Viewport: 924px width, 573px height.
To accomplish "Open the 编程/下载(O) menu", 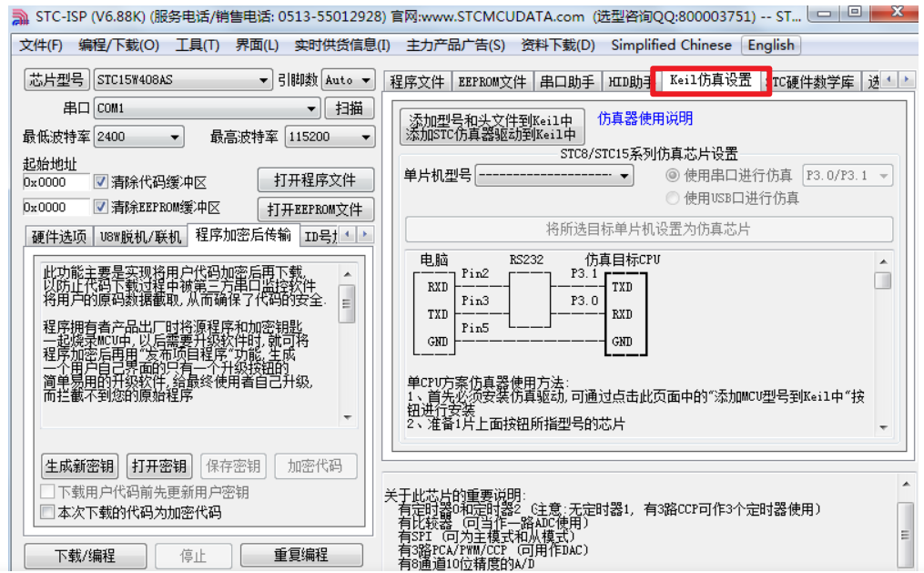I will coord(118,46).
